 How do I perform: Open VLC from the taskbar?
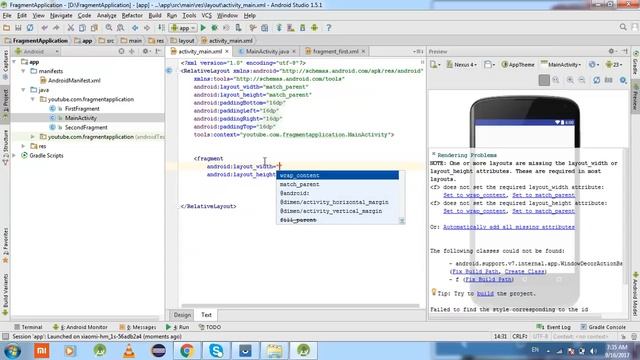point(129,350)
